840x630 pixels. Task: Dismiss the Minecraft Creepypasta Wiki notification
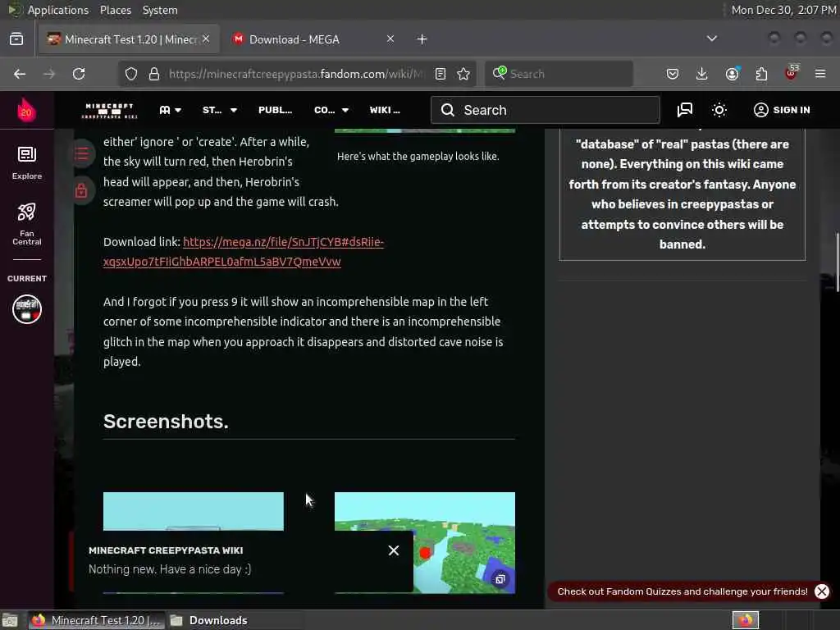(394, 550)
